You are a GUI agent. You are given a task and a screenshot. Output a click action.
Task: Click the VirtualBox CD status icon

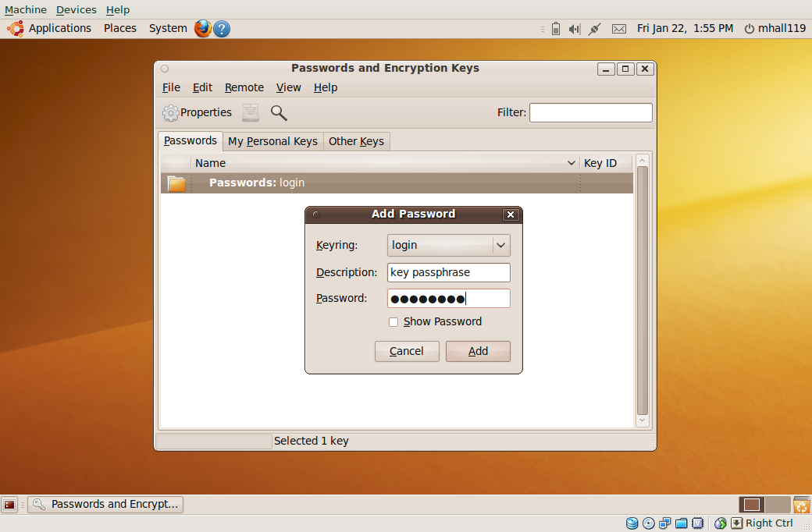649,523
